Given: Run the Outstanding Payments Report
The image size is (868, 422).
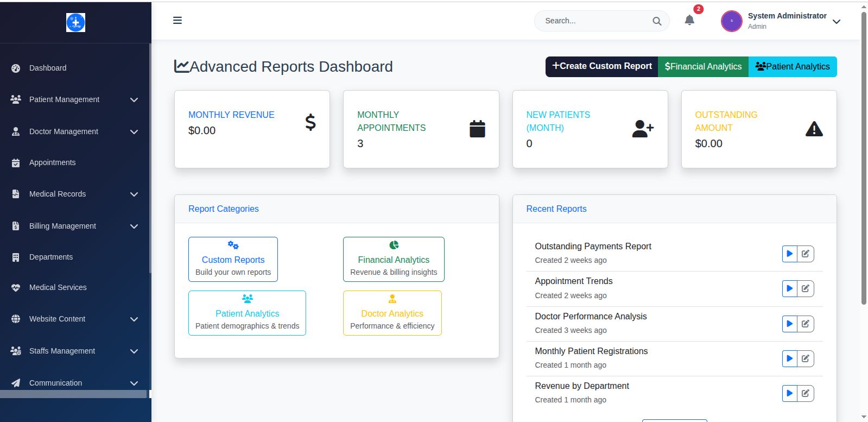Looking at the screenshot, I should point(789,254).
